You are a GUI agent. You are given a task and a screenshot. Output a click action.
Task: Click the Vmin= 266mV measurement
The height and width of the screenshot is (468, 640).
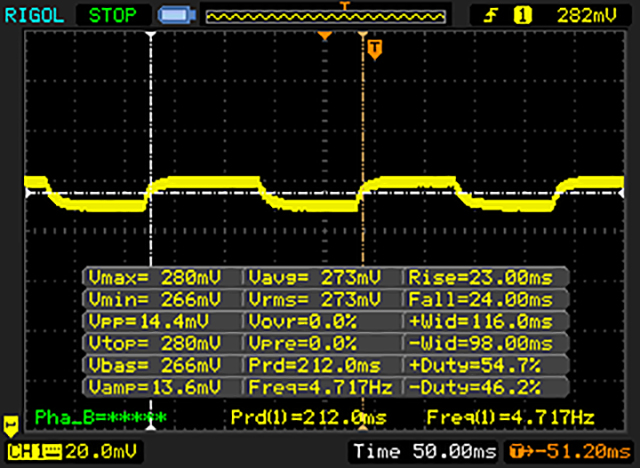155,300
